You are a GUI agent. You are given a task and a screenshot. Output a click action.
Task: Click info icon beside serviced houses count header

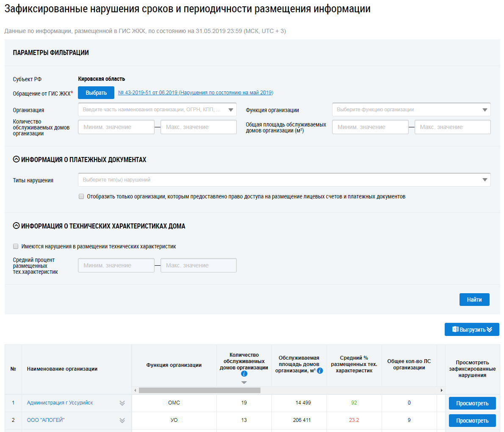click(x=244, y=374)
